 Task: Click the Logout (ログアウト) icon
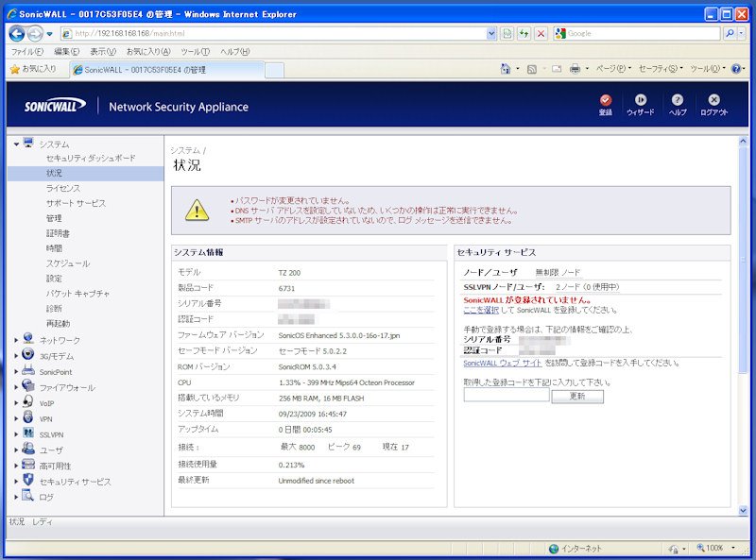point(714,100)
